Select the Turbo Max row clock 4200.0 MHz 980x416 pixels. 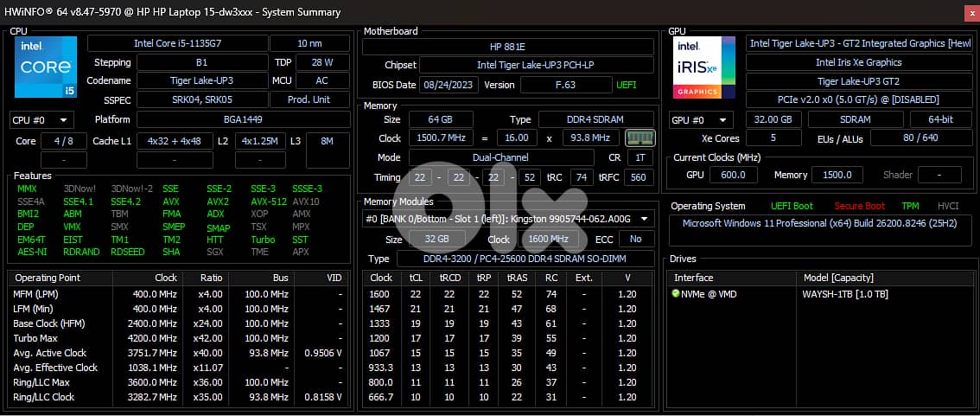(155, 338)
